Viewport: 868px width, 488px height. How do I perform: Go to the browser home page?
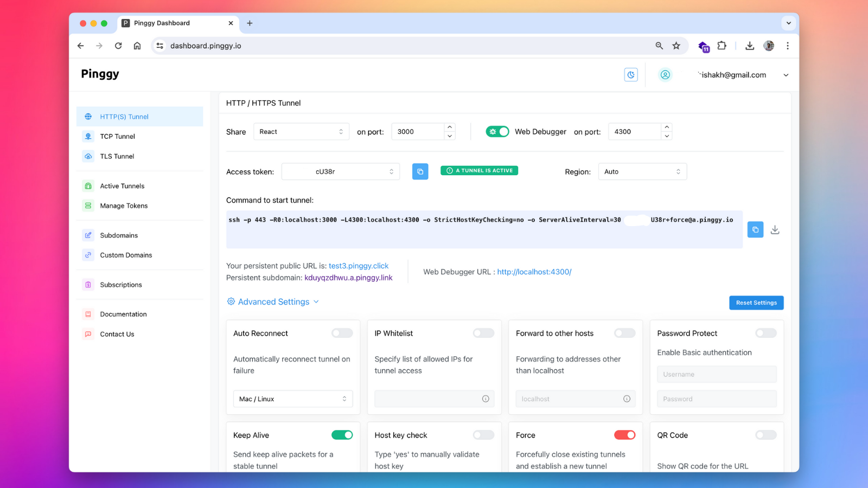tap(137, 46)
